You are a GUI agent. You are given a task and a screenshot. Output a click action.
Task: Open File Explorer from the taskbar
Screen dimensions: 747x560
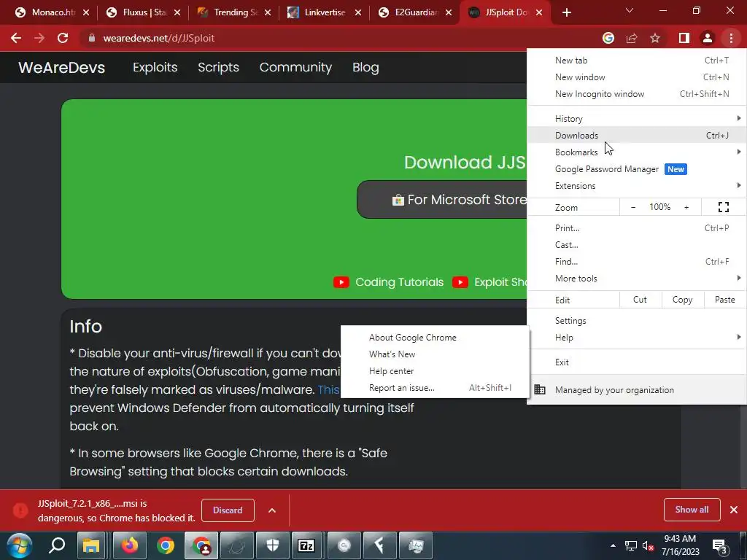(x=91, y=545)
